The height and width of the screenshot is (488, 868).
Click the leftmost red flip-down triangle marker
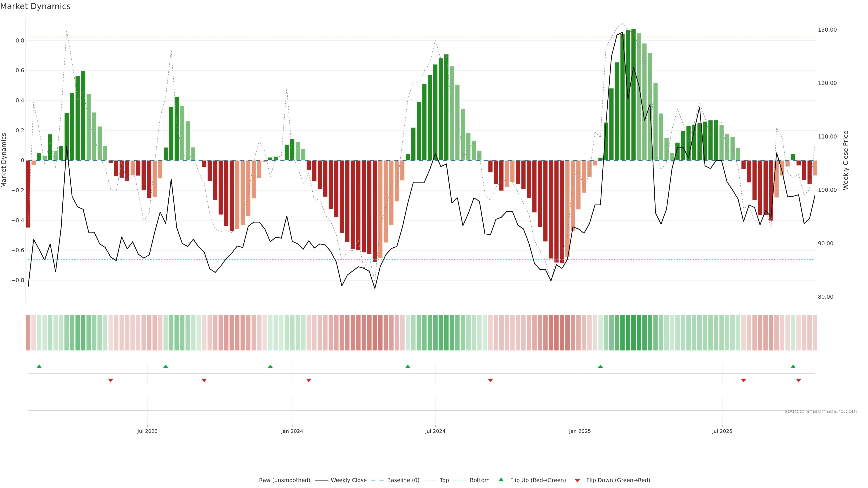click(x=111, y=380)
